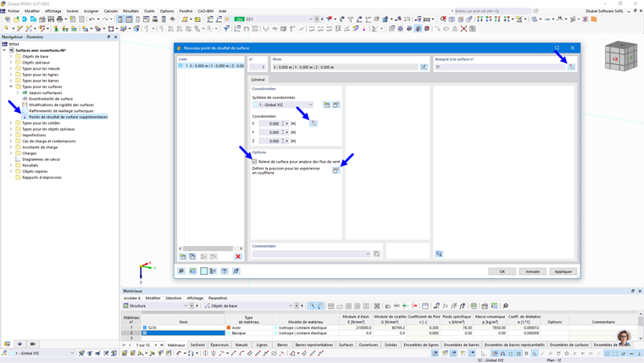Expand 'Appuis surfaciques' tree node

(18, 93)
